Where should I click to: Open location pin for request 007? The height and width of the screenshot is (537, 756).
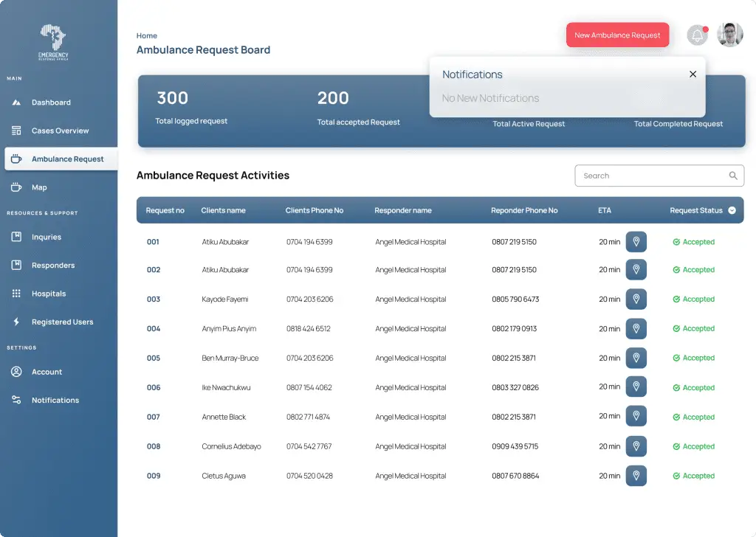(x=636, y=416)
